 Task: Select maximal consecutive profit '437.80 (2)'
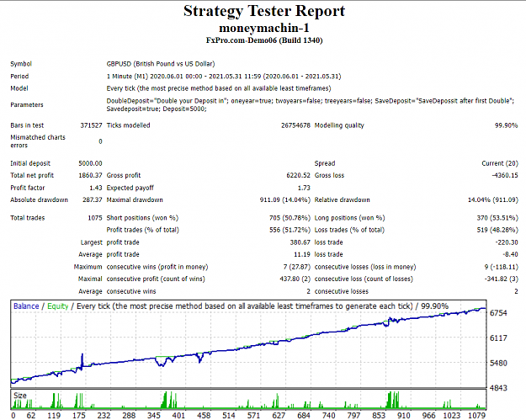tap(295, 279)
